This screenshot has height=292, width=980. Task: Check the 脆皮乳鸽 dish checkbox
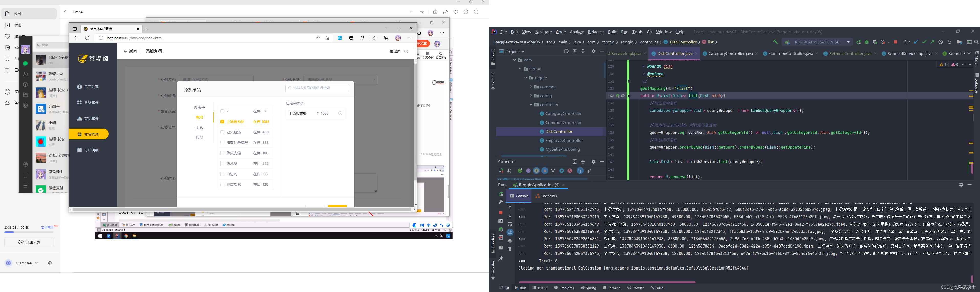click(222, 153)
